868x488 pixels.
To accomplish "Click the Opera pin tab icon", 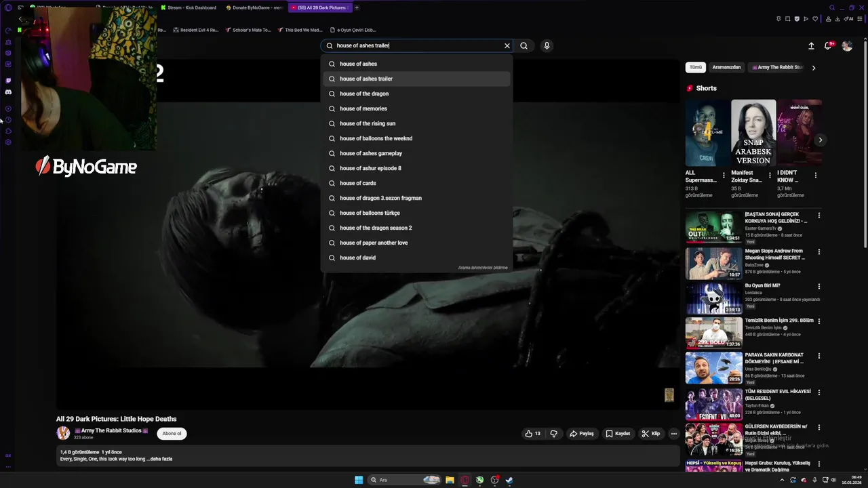I will tap(778, 19).
